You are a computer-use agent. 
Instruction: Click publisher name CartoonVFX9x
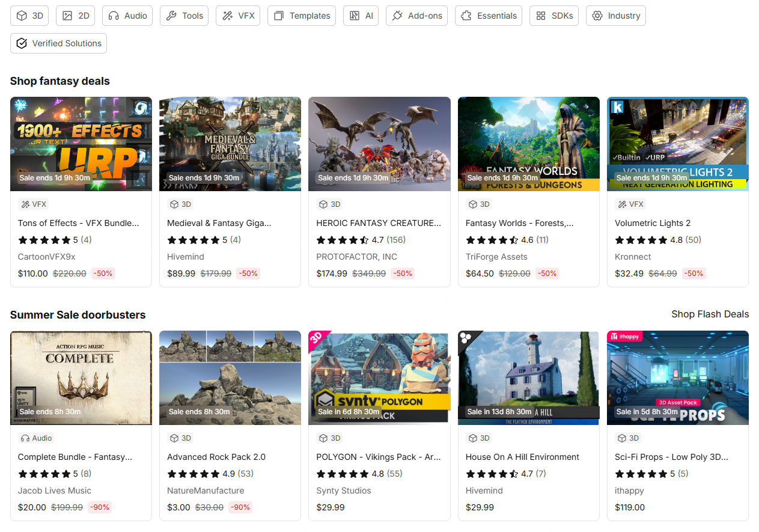(x=47, y=257)
